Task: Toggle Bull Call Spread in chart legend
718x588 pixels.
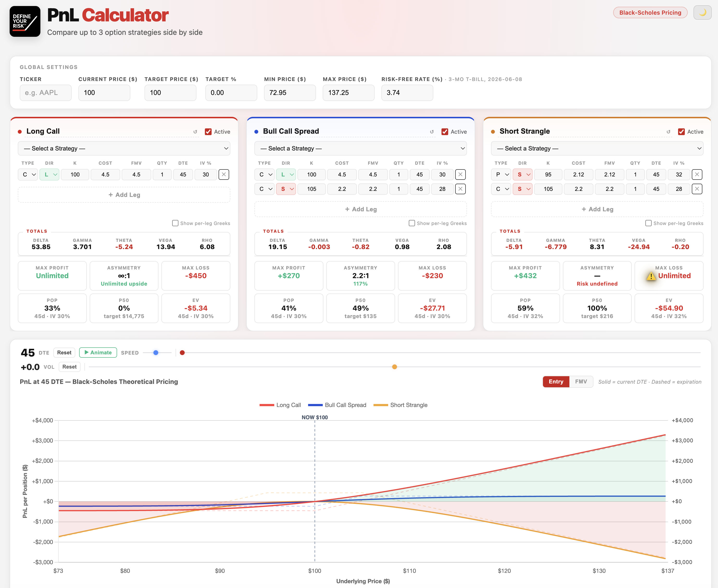Action: [x=337, y=405]
